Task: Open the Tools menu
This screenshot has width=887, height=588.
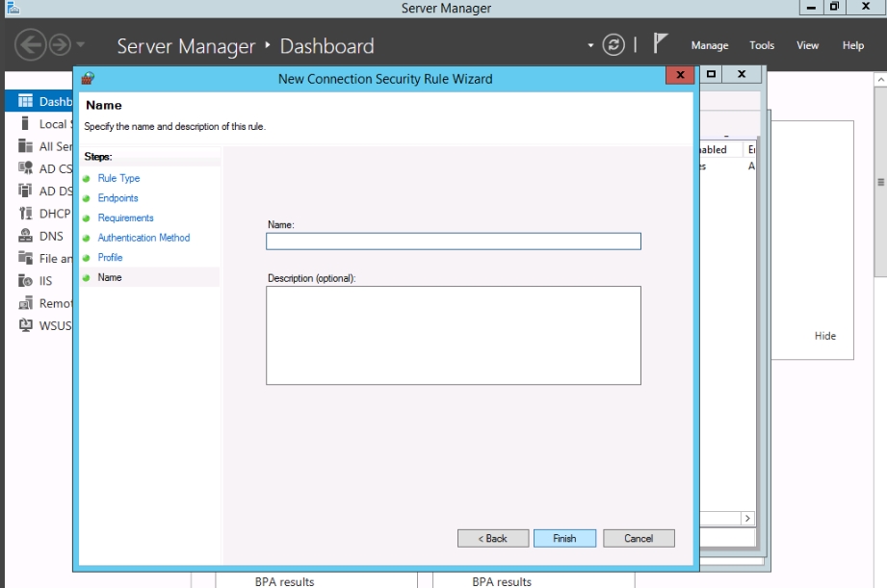Action: (x=762, y=45)
